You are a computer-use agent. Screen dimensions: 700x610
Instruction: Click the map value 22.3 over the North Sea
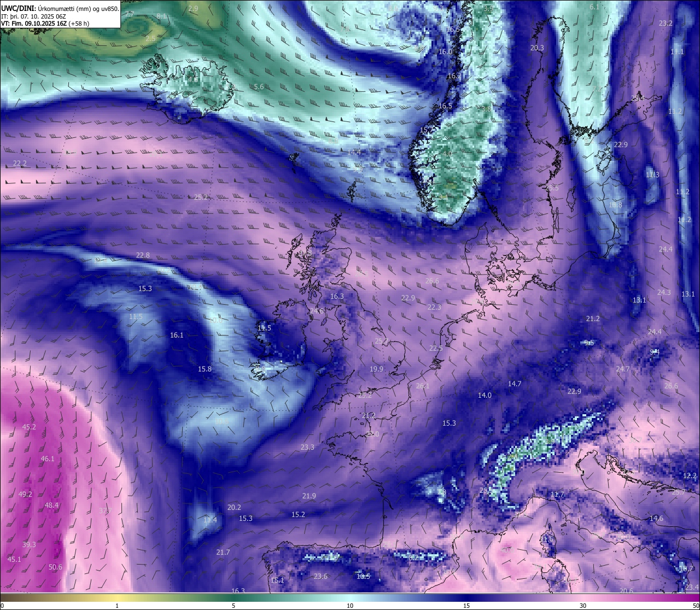coord(434,307)
